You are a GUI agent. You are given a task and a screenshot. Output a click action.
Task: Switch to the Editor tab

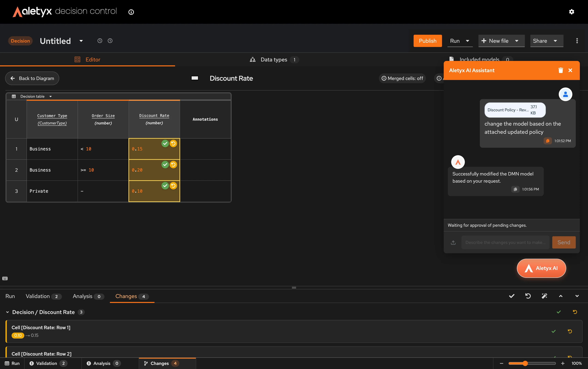coord(87,60)
